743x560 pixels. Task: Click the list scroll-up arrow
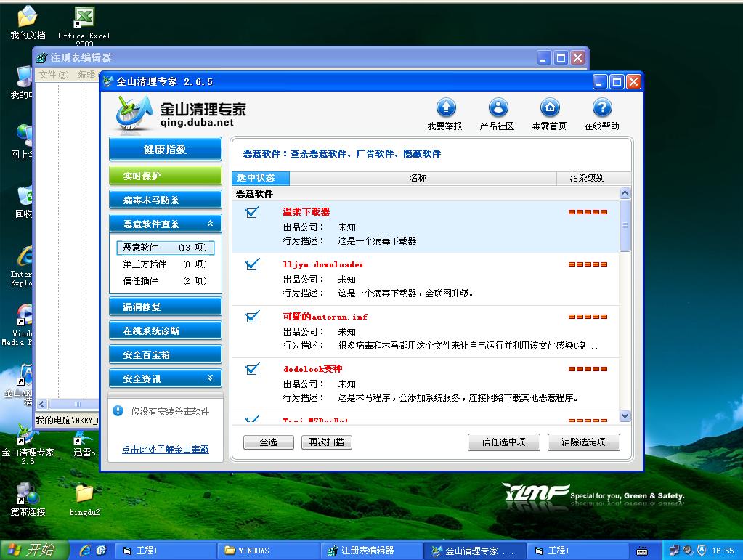click(x=625, y=192)
